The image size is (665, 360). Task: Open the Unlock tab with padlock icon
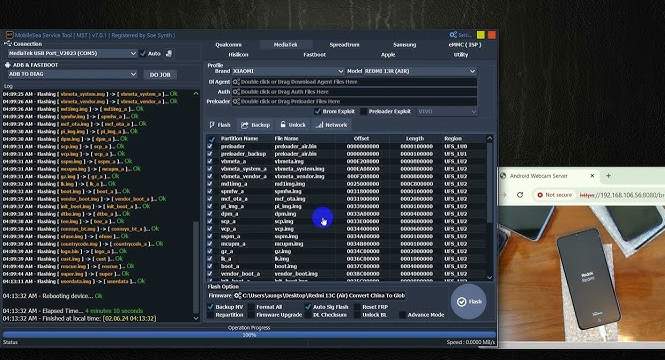[292, 125]
